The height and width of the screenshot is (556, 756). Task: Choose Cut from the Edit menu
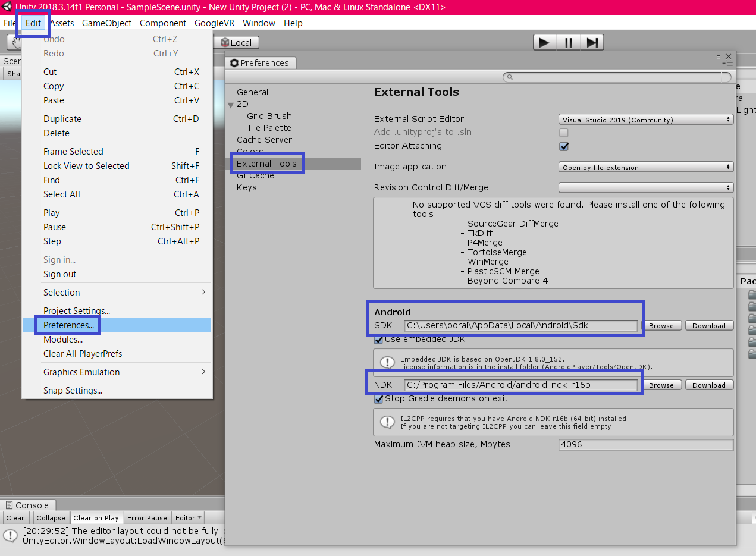[x=117, y=72]
